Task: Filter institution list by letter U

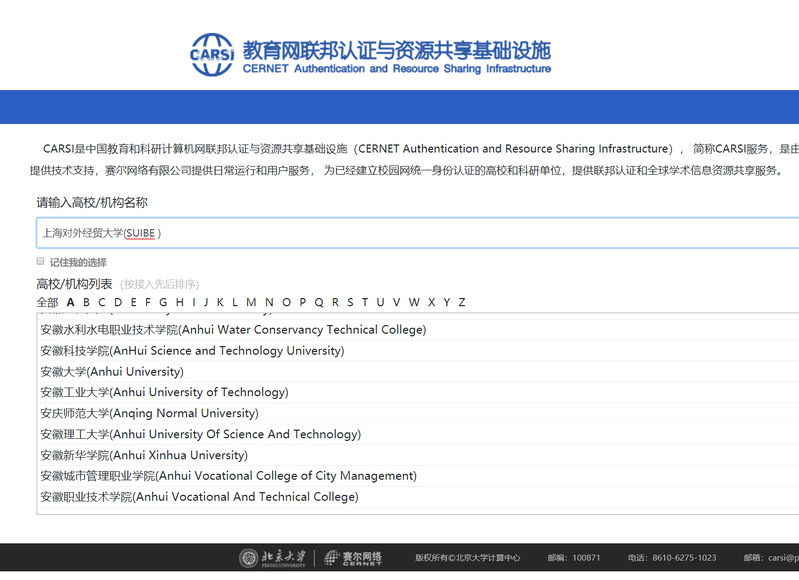Action: click(380, 302)
